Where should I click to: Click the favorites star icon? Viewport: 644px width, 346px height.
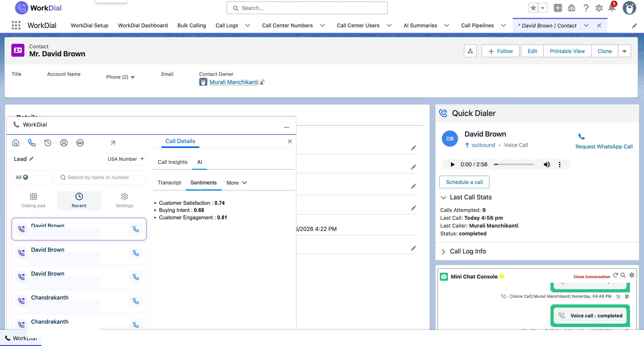tap(533, 8)
